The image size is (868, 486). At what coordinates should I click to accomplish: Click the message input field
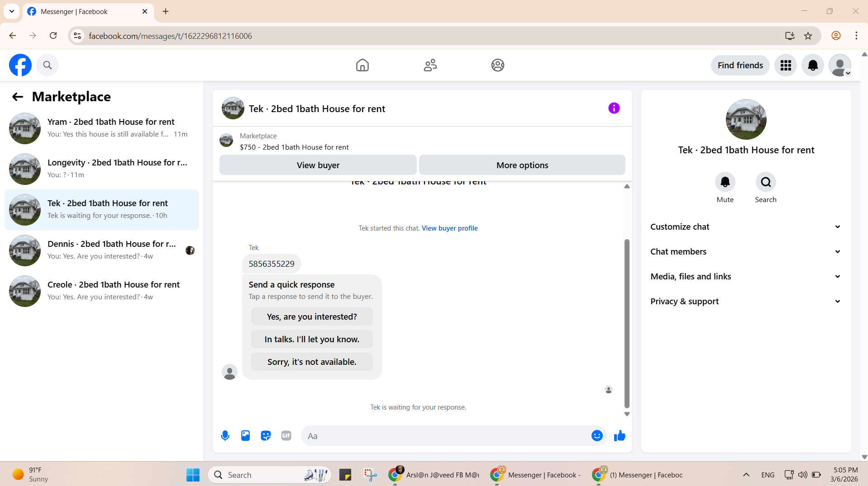click(x=446, y=436)
